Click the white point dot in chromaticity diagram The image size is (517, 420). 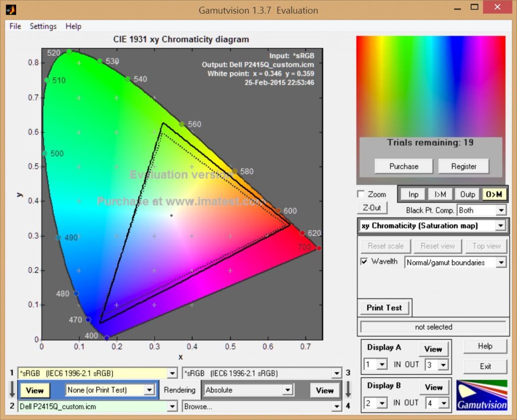pyautogui.click(x=172, y=216)
